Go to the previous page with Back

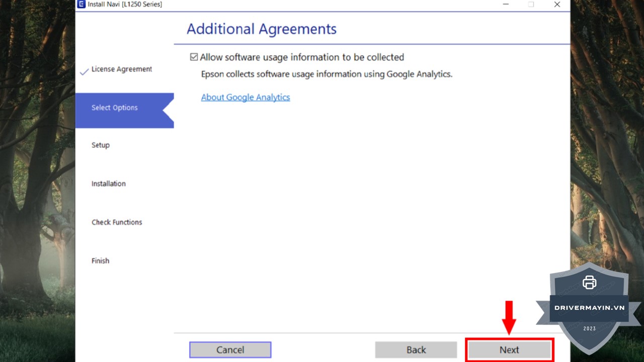click(416, 350)
